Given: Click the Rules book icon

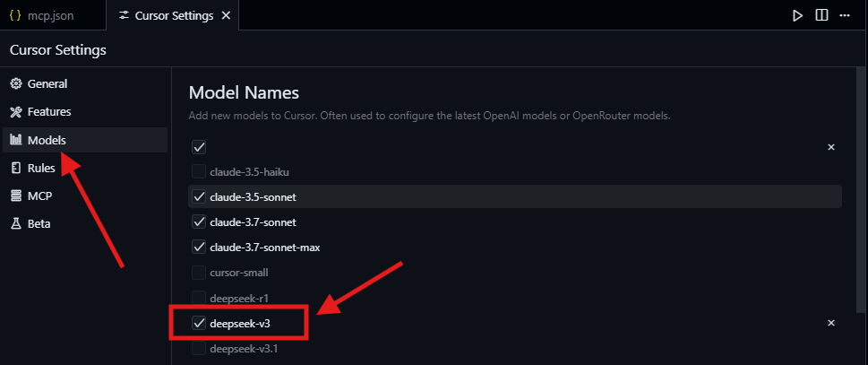Looking at the screenshot, I should (16, 168).
